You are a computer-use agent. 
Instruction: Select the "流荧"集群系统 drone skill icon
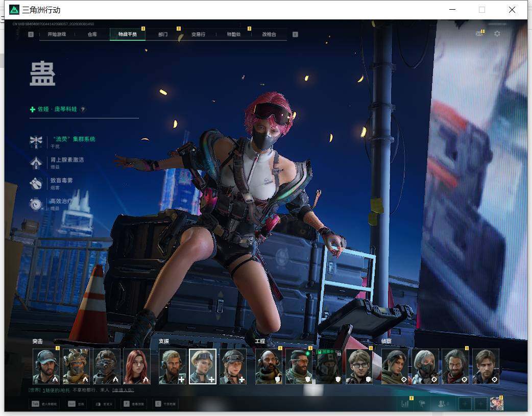point(36,142)
